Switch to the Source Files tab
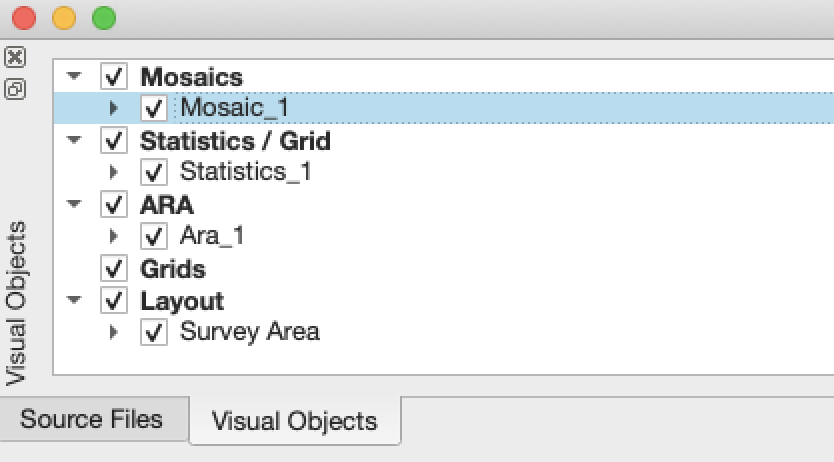This screenshot has width=834, height=462. pyautogui.click(x=91, y=418)
